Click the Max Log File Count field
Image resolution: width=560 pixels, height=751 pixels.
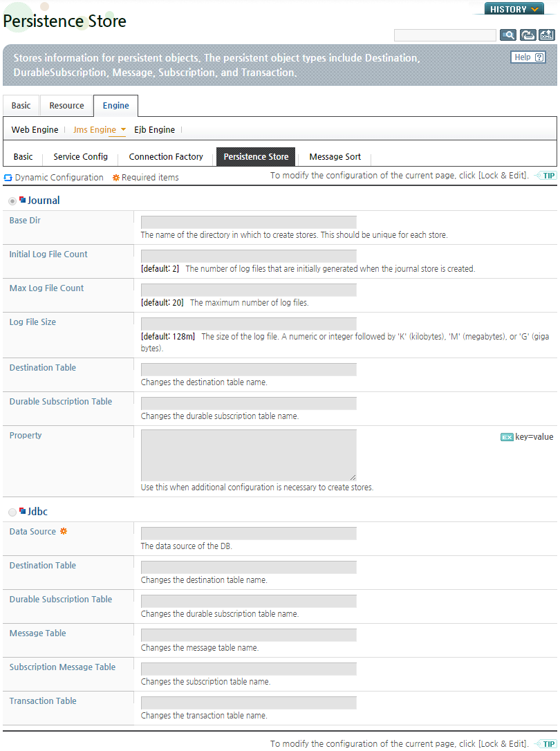(249, 290)
